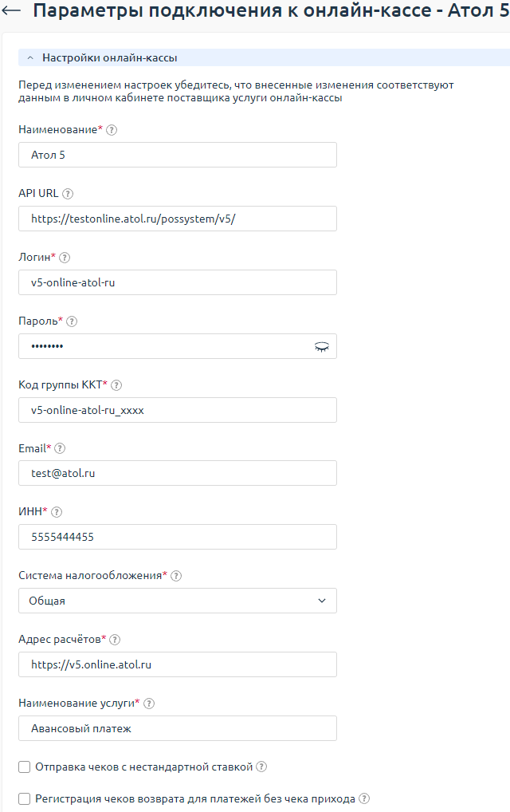Click help icon beside Система налогообложения
The width and height of the screenshot is (510, 812).
pos(176,576)
